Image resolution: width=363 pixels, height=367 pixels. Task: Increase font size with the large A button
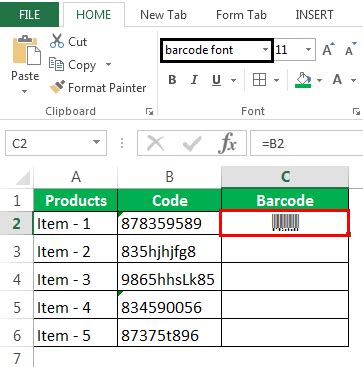tap(328, 50)
